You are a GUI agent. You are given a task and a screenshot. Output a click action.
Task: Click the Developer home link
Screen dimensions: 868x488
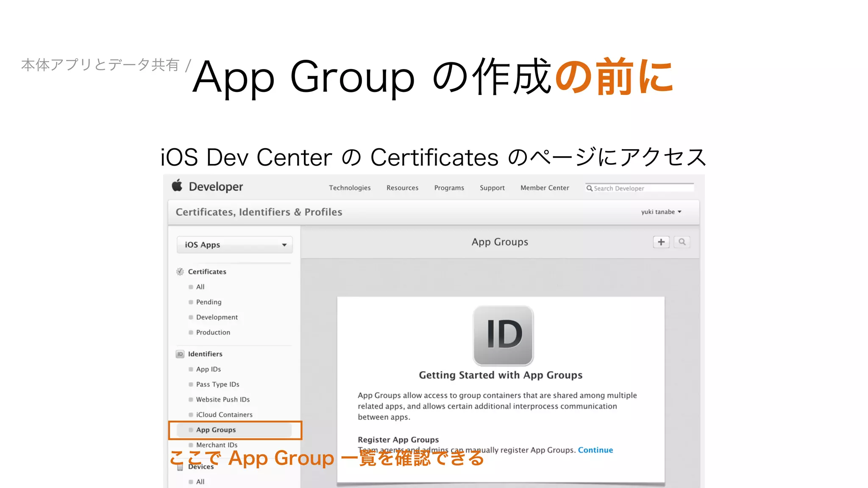pyautogui.click(x=216, y=187)
